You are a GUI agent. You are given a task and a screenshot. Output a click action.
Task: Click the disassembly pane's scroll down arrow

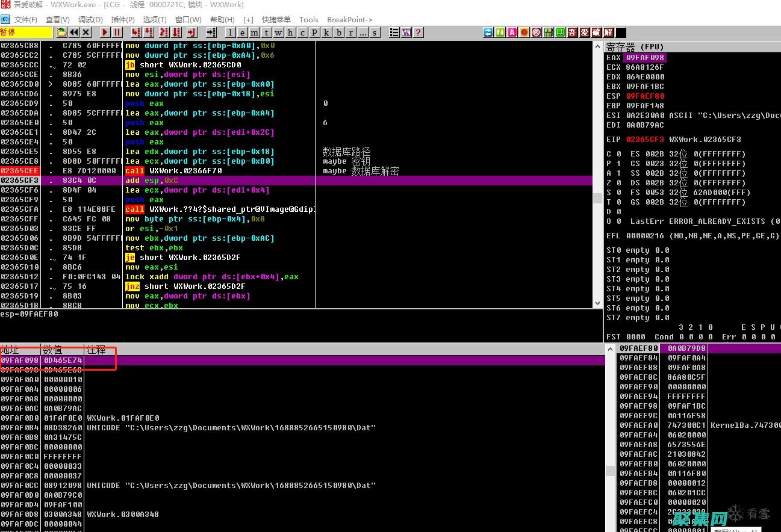click(597, 303)
